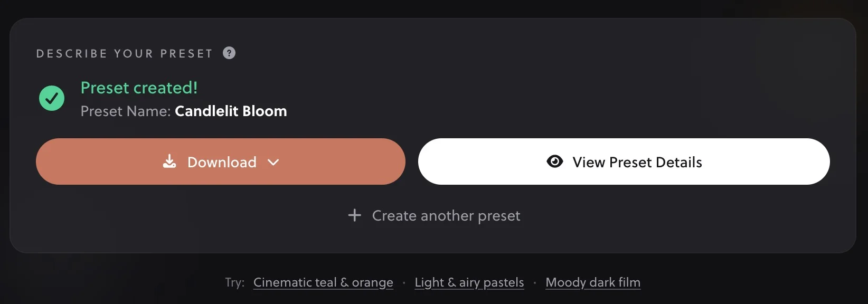Select the question mark after DESCRIBE YOUR PRESET
This screenshot has height=304, width=868.
pos(229,53)
